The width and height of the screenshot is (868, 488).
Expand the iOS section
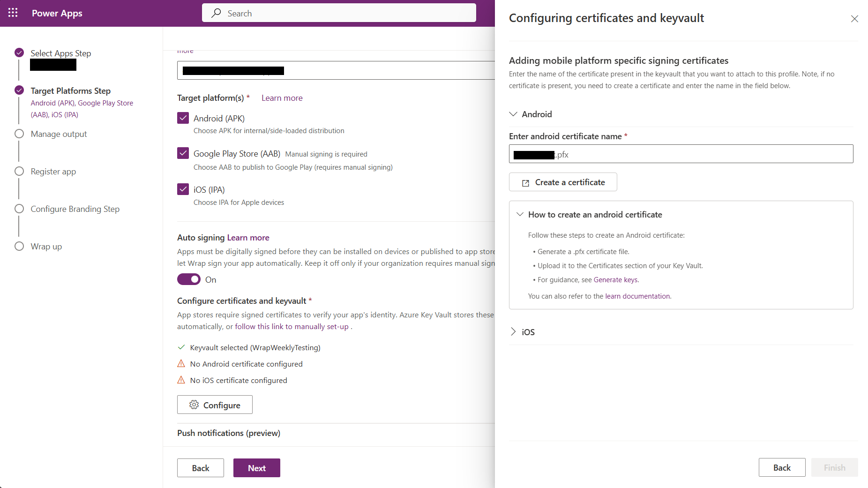pos(514,332)
